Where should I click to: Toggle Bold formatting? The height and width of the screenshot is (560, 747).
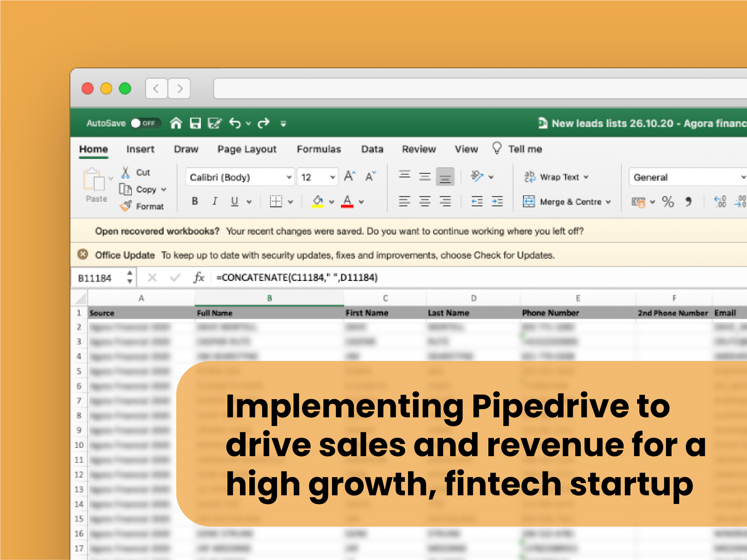click(195, 201)
